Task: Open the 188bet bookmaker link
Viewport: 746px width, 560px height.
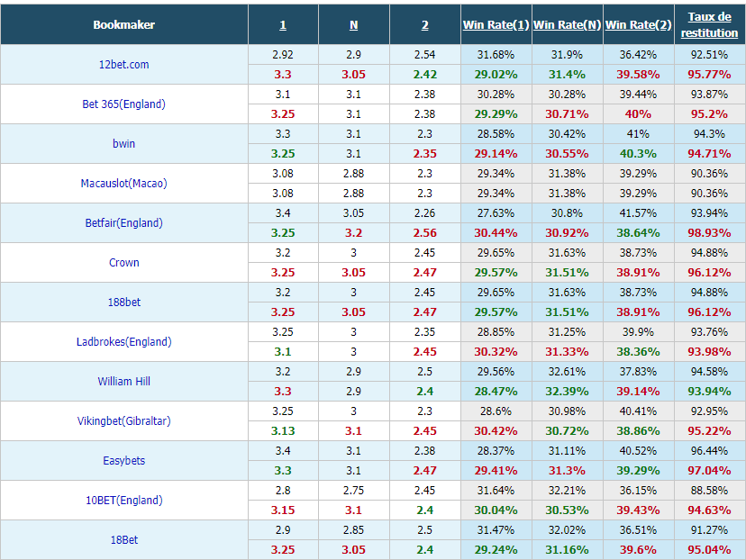Action: tap(123, 302)
